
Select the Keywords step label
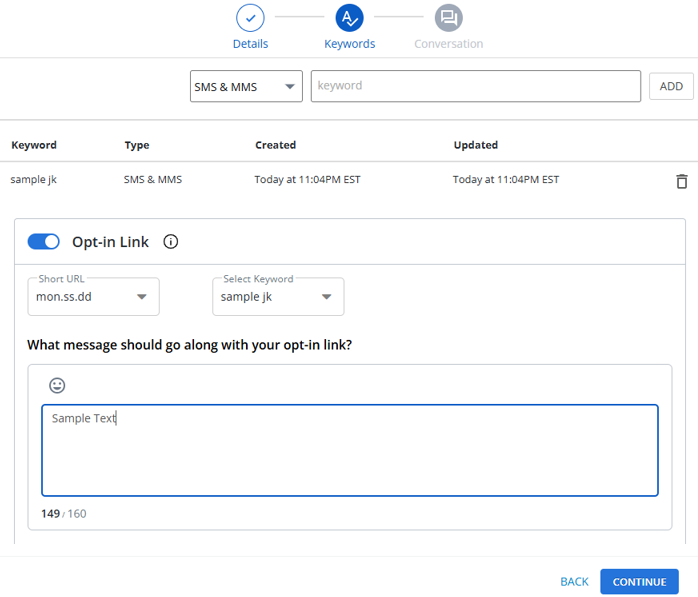(x=349, y=44)
